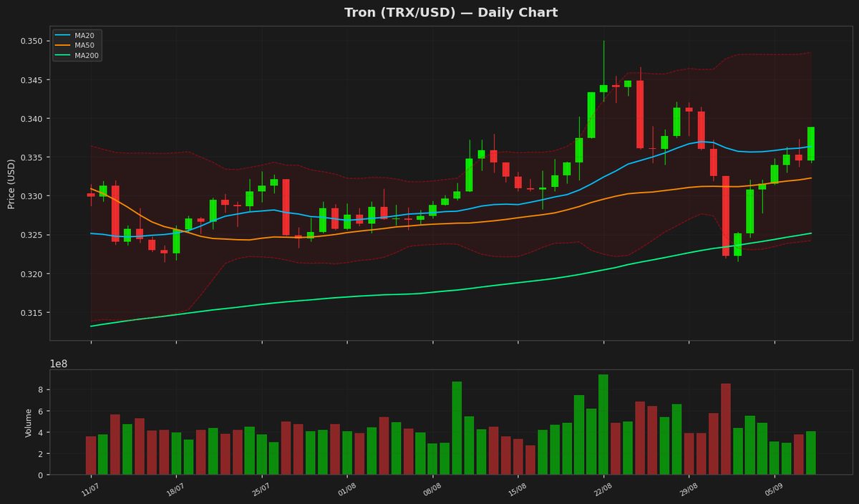This screenshot has width=859, height=504.
Task: Select the last green candlestick on the right
Action: pos(811,144)
